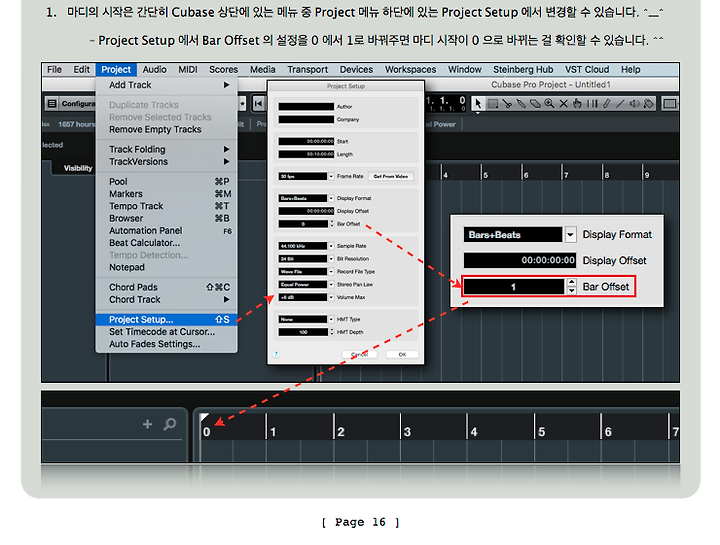Open the Steinberg Hub menu

coord(523,69)
